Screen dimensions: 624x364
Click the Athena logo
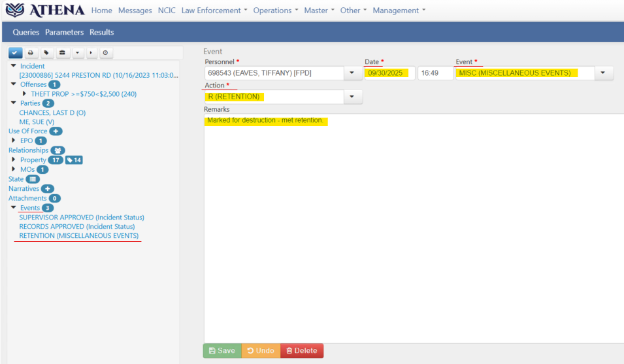[44, 10]
